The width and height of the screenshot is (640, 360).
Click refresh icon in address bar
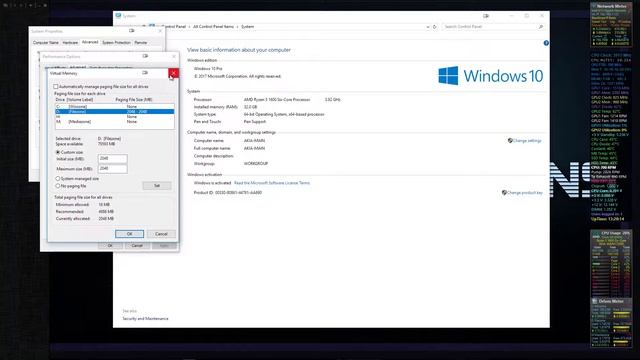coord(435,27)
